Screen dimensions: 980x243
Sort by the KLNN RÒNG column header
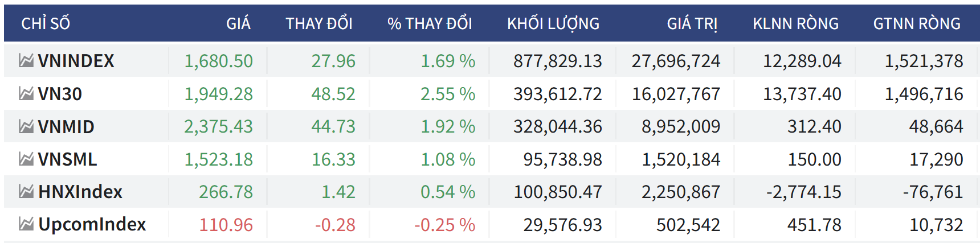pos(795,23)
